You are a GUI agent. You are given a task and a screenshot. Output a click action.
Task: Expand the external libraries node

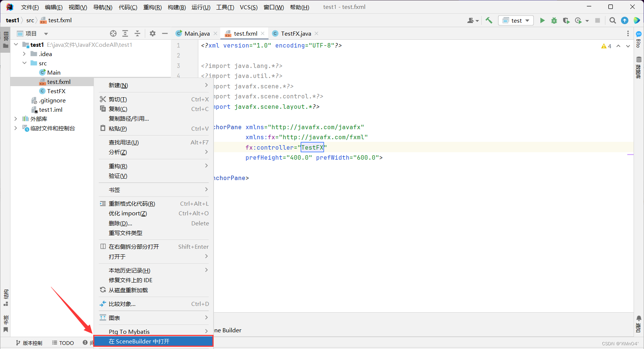click(x=16, y=119)
